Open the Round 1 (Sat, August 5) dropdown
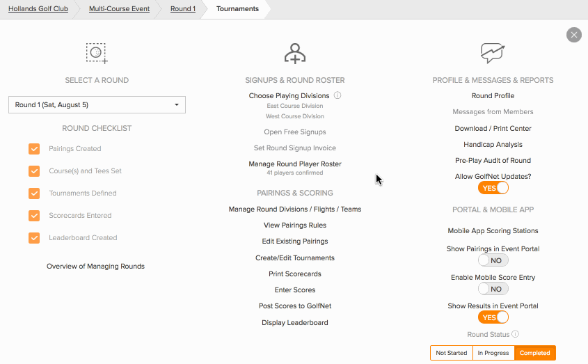Screen dimensions: 588x364 (97, 104)
